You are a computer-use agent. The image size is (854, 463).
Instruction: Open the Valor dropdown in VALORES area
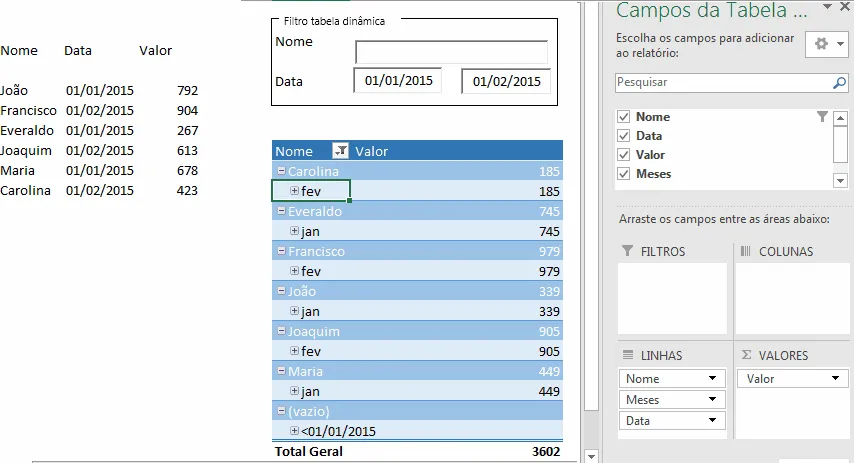[835, 378]
